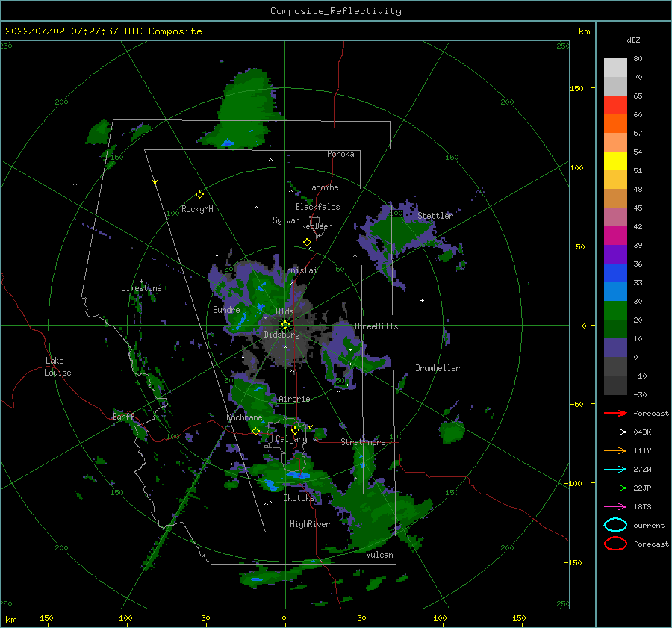Click the white cross marker west of Drumheller
Viewport: 672px width, 628px height.
pos(422,300)
